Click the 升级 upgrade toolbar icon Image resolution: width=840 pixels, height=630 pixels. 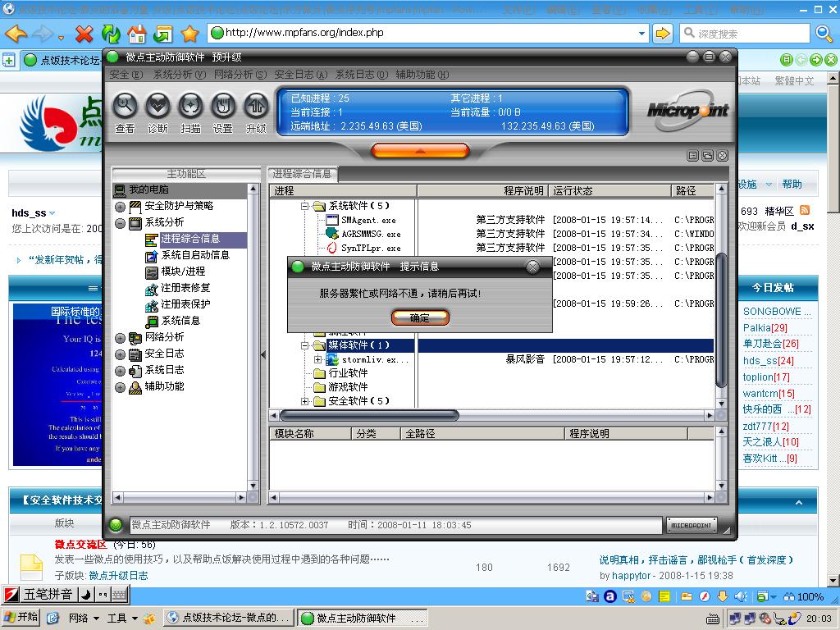tap(256, 106)
